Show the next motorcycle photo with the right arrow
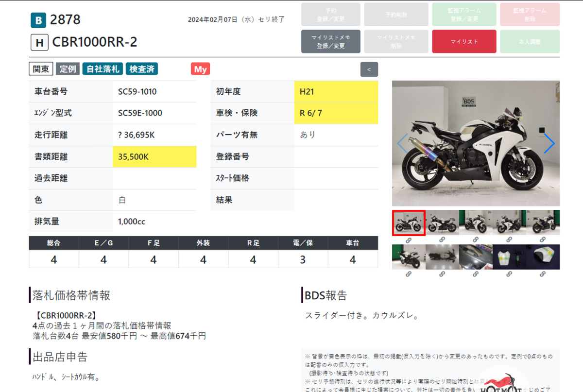 coord(549,143)
